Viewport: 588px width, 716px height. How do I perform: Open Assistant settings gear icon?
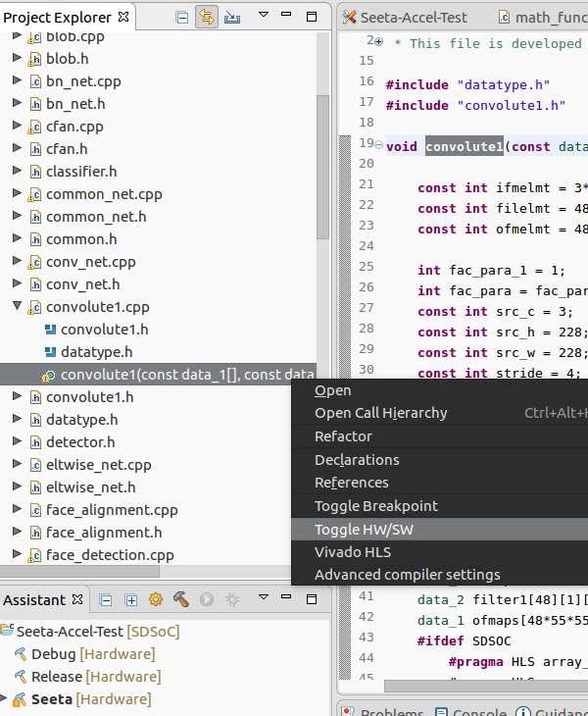pyautogui.click(x=156, y=599)
